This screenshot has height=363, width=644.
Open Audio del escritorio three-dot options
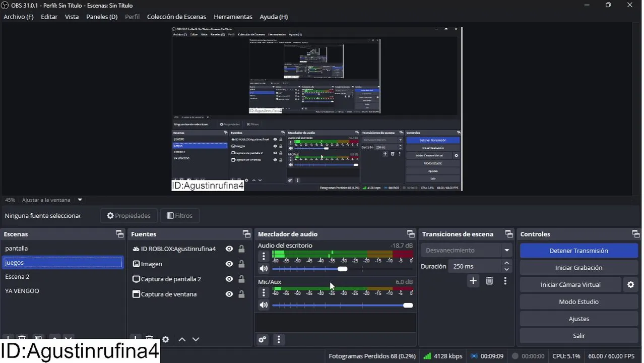pos(264,256)
